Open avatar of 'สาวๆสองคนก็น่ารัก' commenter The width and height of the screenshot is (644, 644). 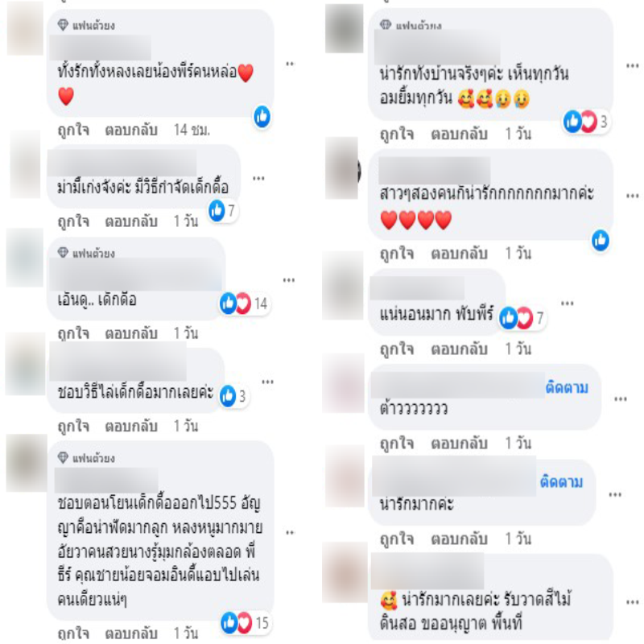343,168
